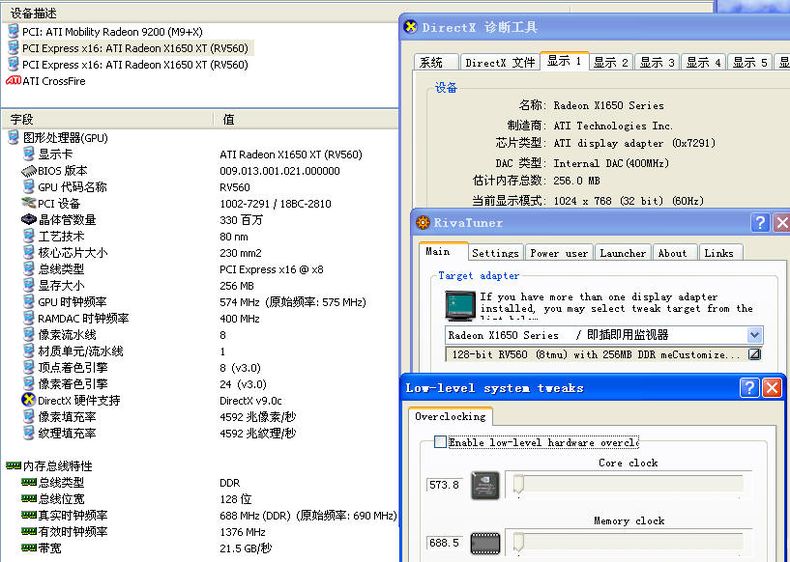
Task: Click the 晶体管数量 chip icon
Action: coord(29,219)
